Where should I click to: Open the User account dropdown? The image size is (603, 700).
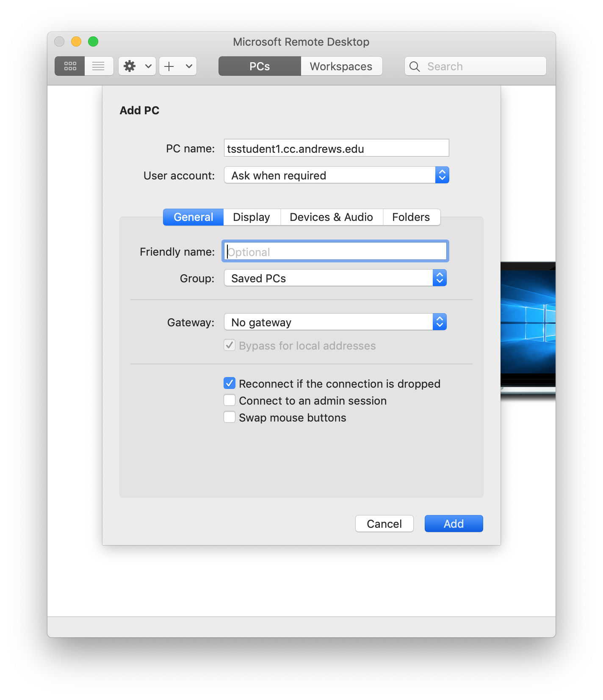(x=336, y=175)
